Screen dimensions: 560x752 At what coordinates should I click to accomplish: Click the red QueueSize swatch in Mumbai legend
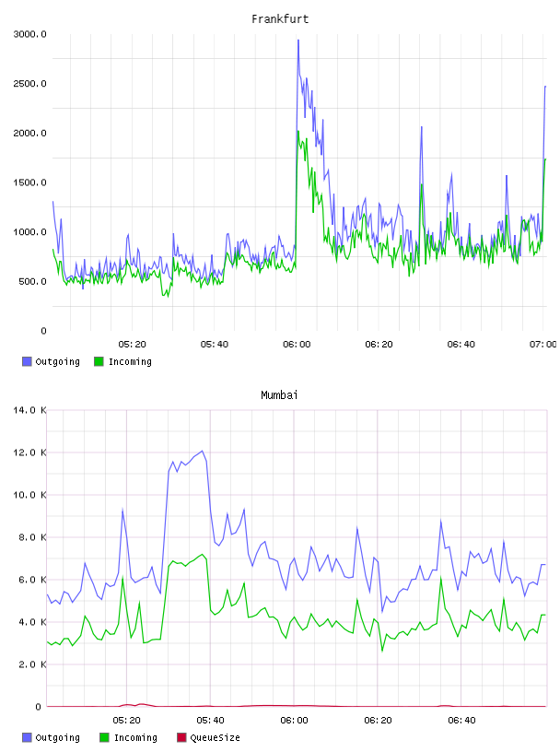pos(181,737)
